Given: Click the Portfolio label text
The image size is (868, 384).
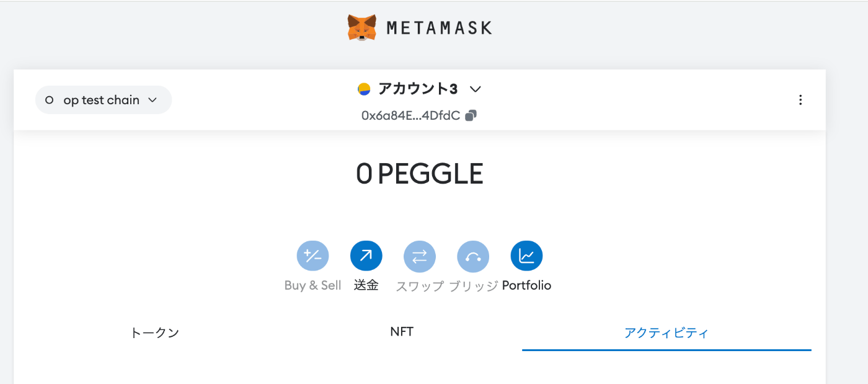Looking at the screenshot, I should tap(526, 285).
